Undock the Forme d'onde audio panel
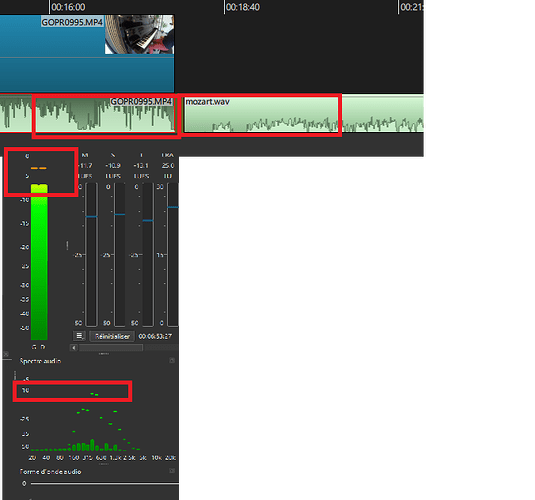 point(172,471)
